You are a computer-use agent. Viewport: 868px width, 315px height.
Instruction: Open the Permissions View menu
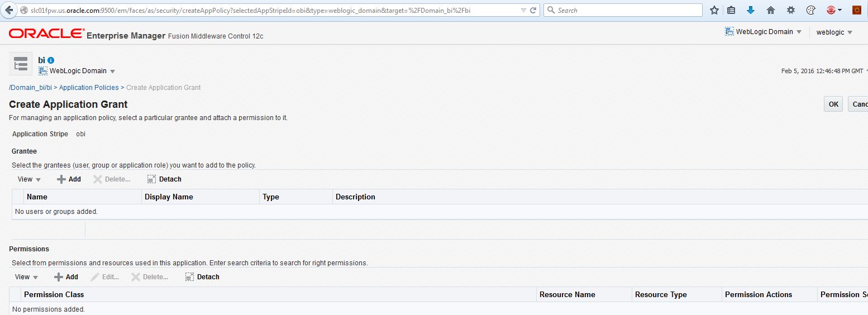27,277
